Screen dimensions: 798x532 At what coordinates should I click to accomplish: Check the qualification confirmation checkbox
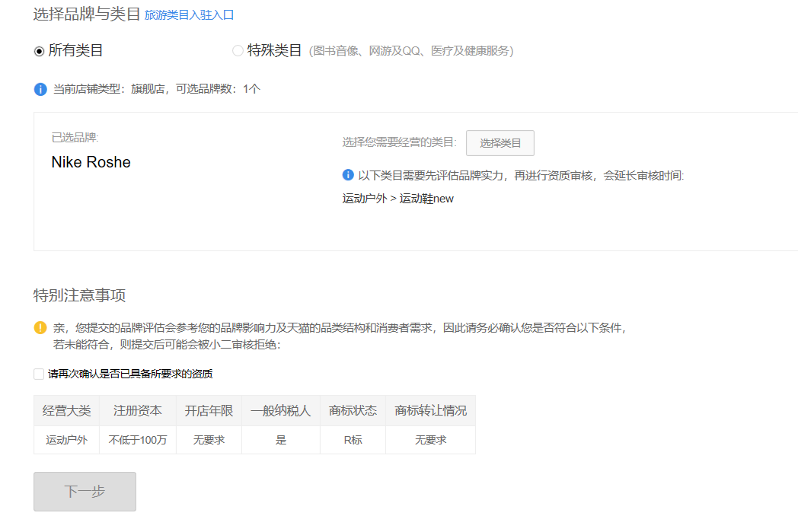(38, 374)
